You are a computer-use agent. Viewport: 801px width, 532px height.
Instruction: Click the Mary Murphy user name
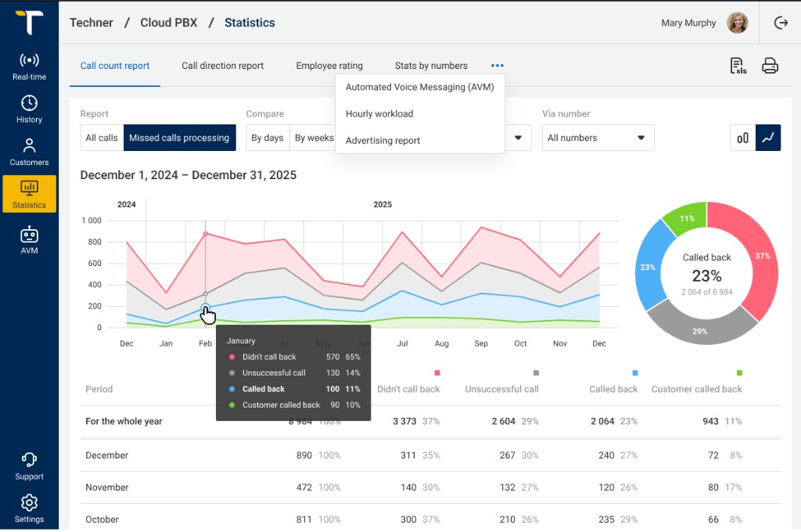tap(688, 23)
